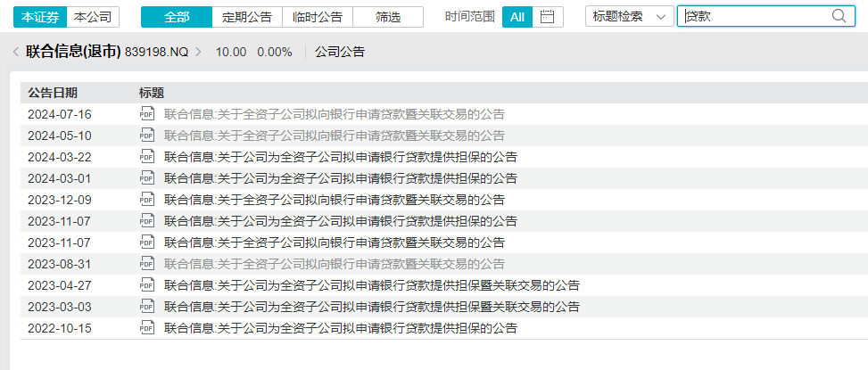Open the 筛选 filter tab

click(x=388, y=17)
